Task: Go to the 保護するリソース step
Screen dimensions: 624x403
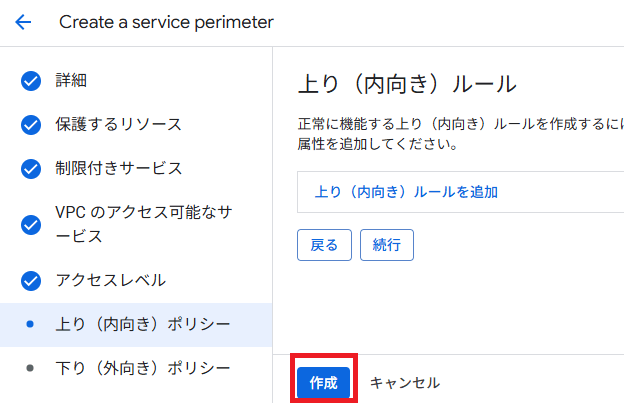Action: pos(118,125)
